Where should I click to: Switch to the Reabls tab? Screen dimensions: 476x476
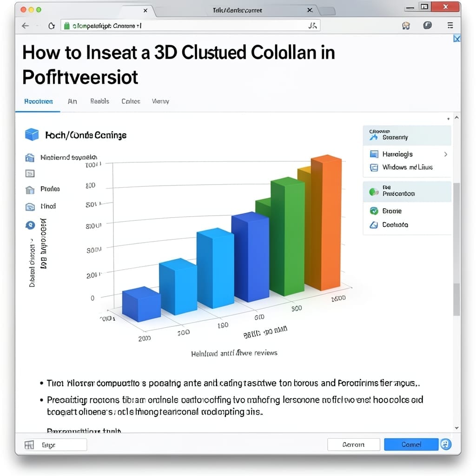click(99, 101)
